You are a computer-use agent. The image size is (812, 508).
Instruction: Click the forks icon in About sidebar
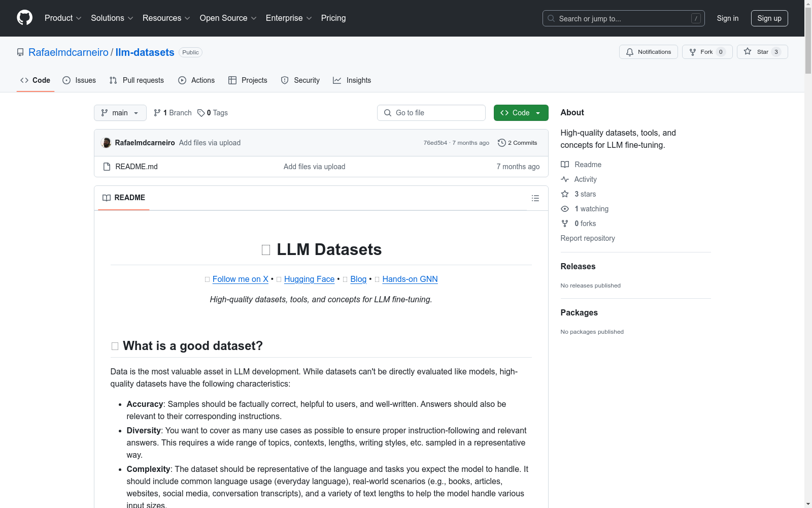click(x=565, y=224)
